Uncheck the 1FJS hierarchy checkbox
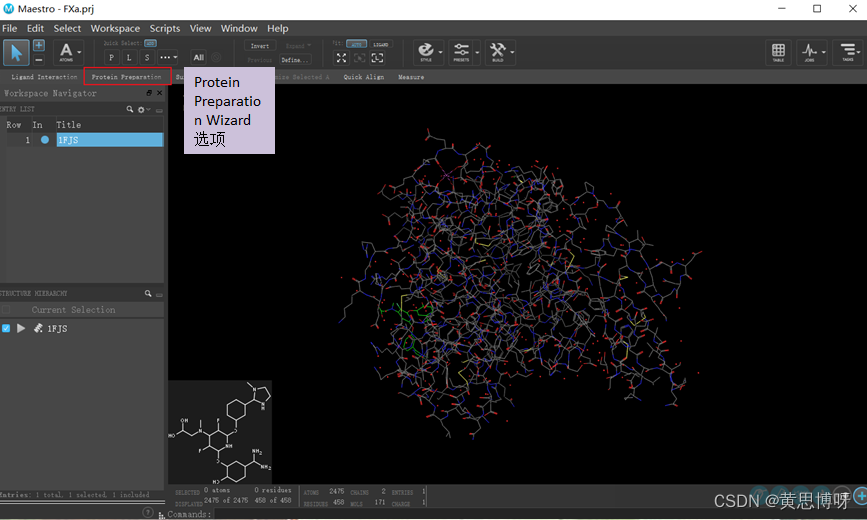Screen dimensions: 867x520 (x=6, y=328)
